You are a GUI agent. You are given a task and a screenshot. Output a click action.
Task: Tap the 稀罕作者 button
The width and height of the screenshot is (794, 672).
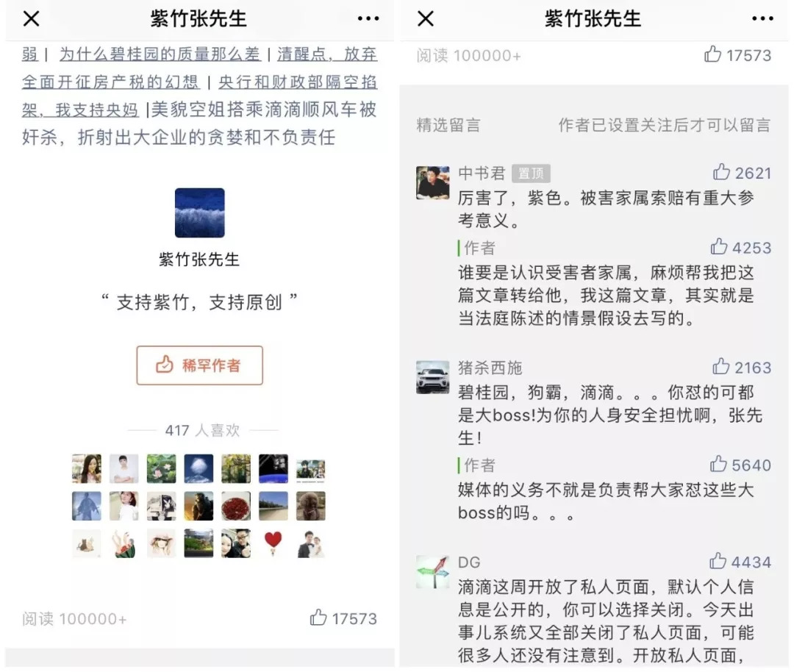point(199,365)
